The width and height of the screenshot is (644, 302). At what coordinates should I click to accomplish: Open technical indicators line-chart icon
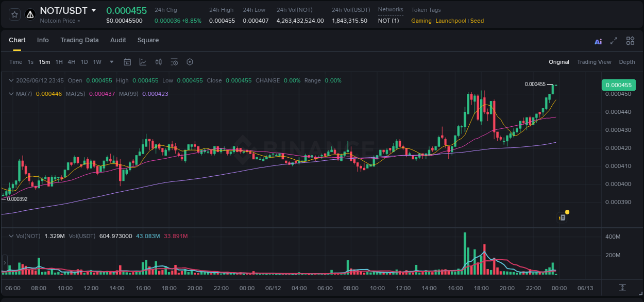(x=143, y=62)
